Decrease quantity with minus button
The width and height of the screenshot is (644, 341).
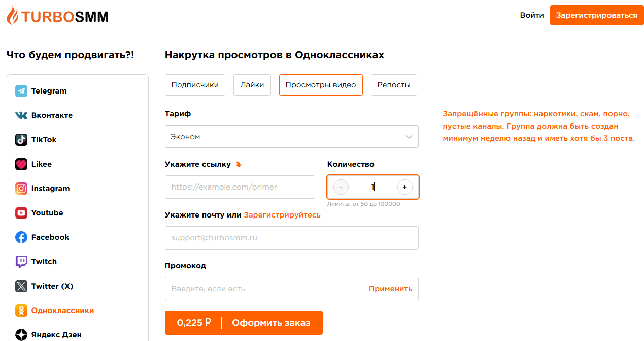click(341, 187)
